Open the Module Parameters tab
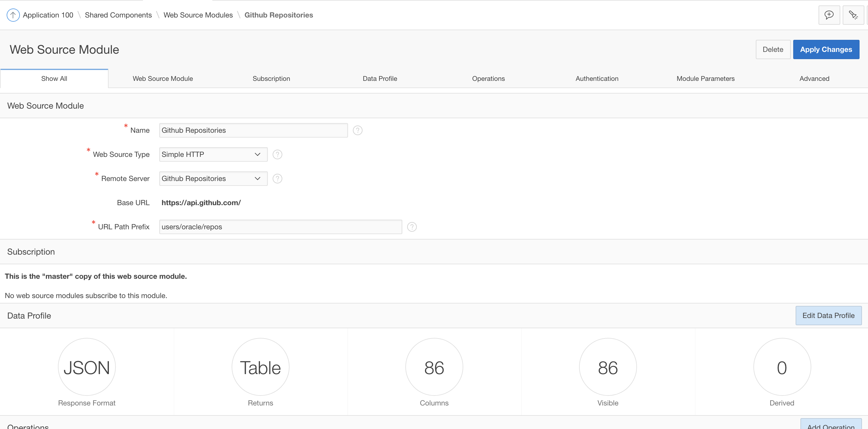 point(705,78)
